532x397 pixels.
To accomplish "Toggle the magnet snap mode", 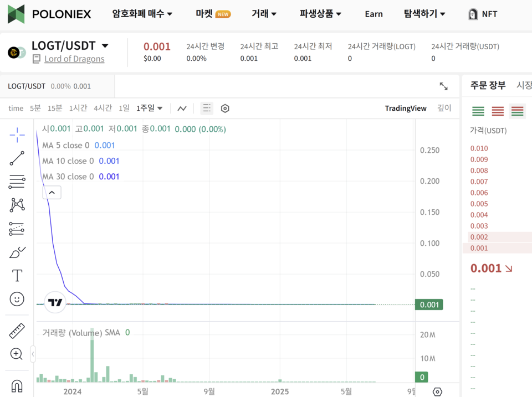I will coord(17,386).
